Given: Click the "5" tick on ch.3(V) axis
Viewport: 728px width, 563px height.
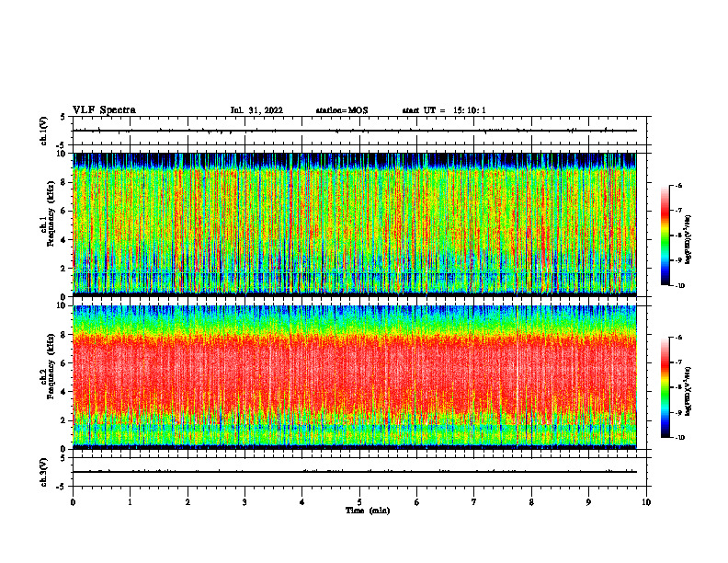Looking at the screenshot, I should coord(64,458).
